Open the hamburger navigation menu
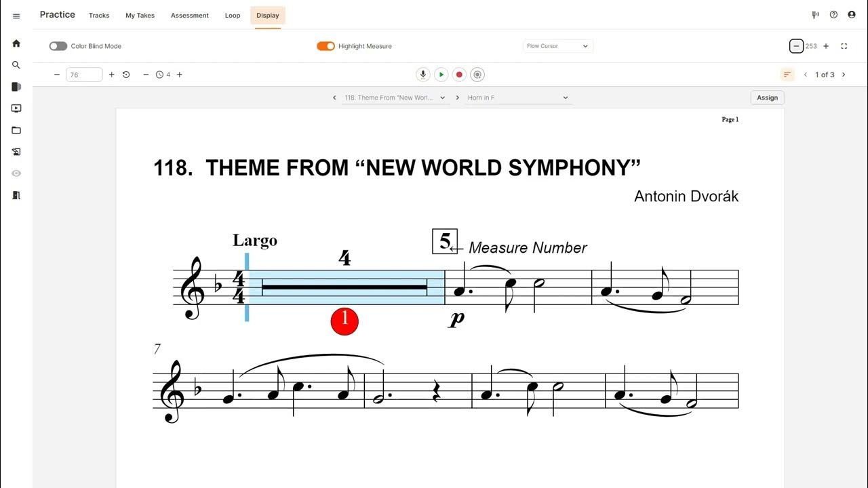Viewport: 868px width, 488px height. pyautogui.click(x=16, y=16)
